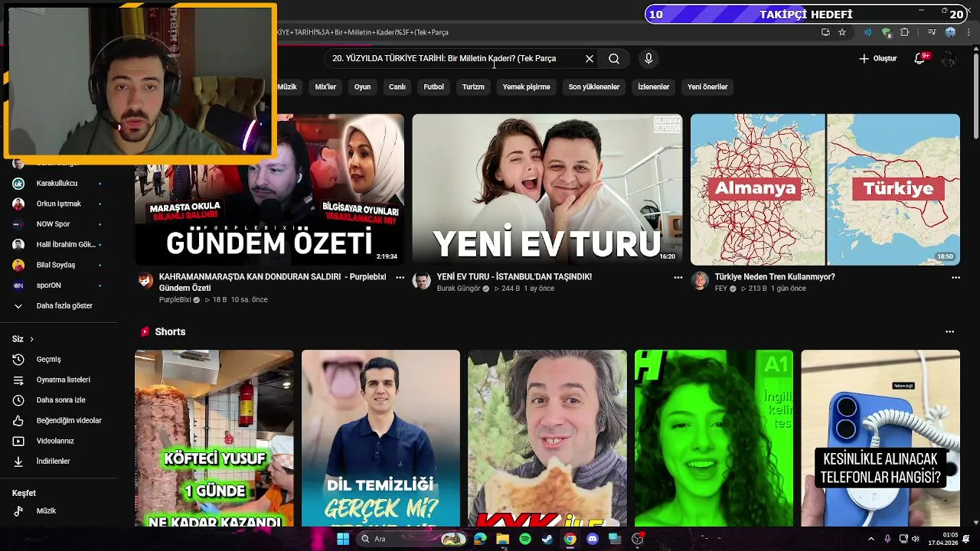Open the KÖFTECİ YUSUF short
980x551 pixels.
pyautogui.click(x=214, y=438)
